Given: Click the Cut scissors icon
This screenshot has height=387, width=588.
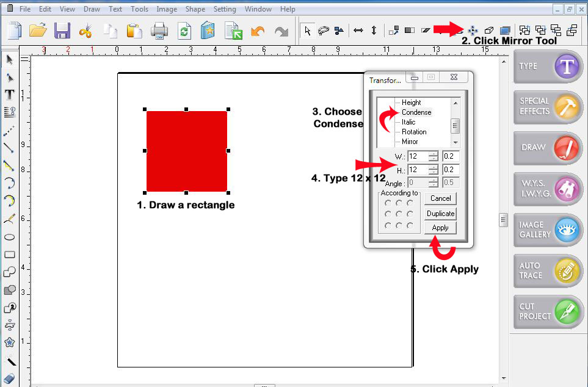Looking at the screenshot, I should (x=85, y=31).
